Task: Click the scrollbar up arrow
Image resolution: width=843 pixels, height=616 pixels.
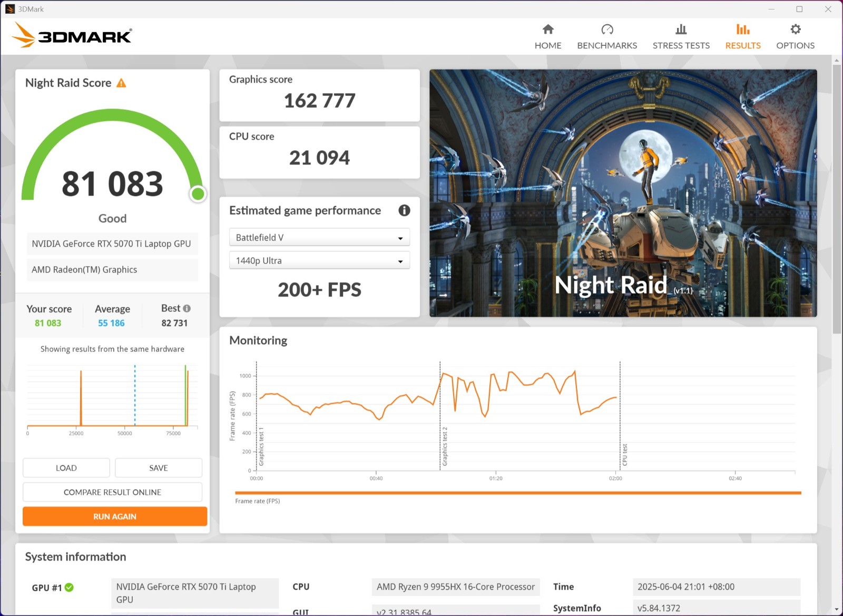Action: pyautogui.click(x=837, y=61)
